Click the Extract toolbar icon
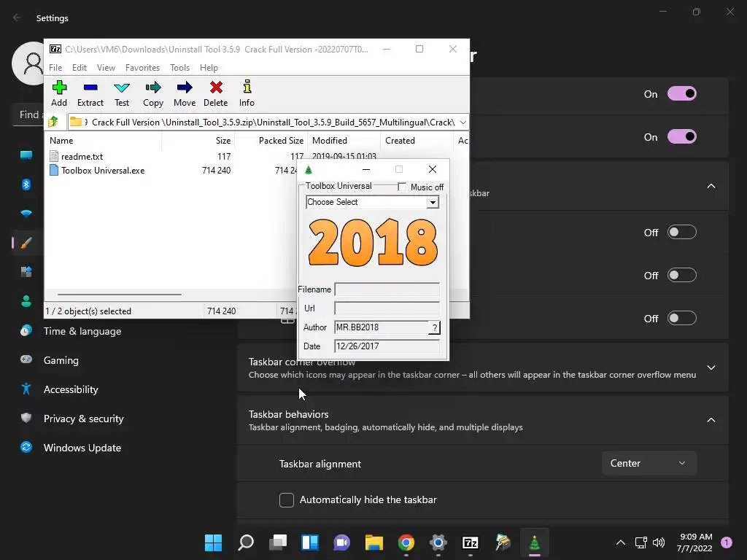747x560 pixels. 90,93
